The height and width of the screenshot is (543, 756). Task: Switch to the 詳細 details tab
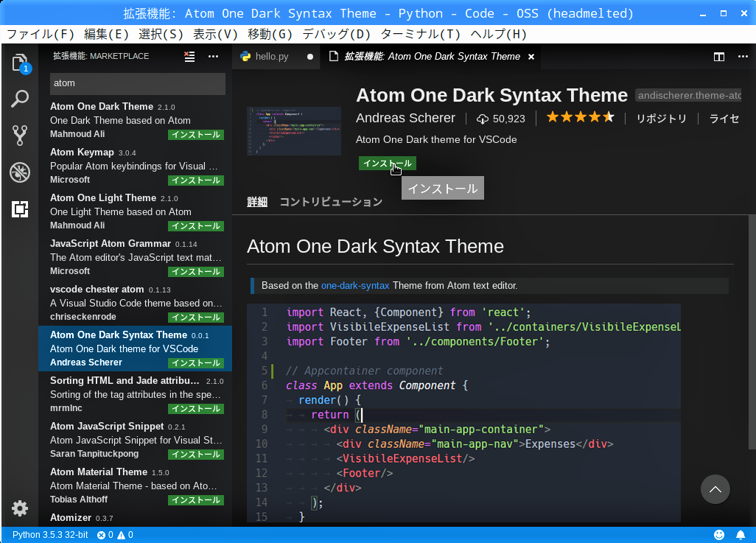click(257, 202)
